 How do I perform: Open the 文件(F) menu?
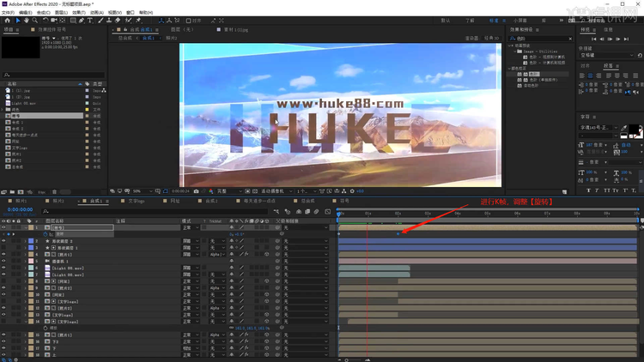pos(8,13)
